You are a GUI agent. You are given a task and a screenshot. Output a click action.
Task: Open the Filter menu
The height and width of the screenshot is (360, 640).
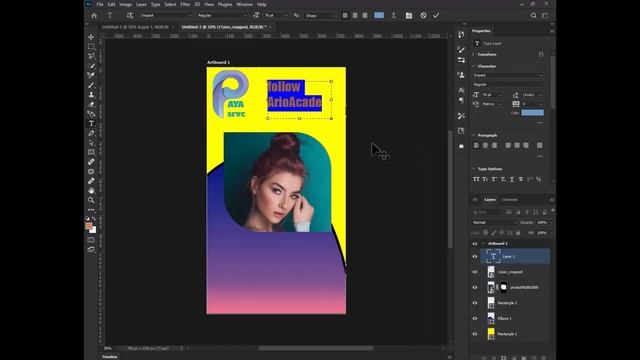[x=185, y=4]
